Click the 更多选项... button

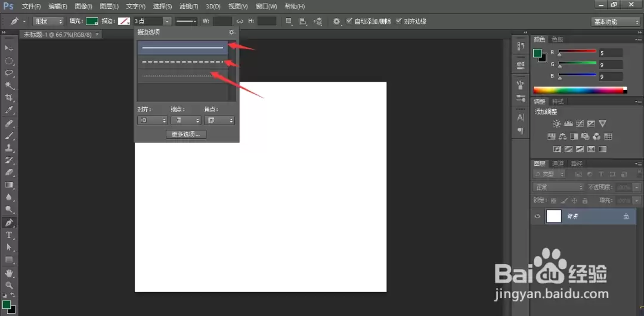[186, 134]
